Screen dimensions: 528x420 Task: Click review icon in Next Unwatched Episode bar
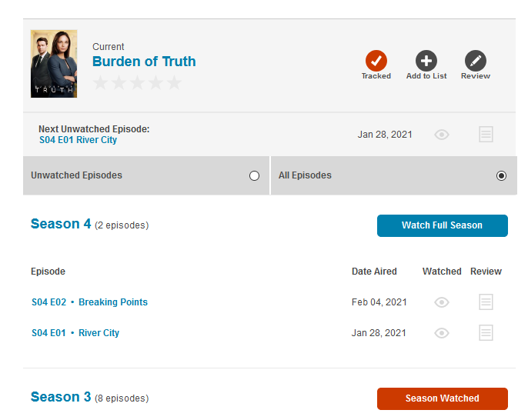pyautogui.click(x=486, y=135)
